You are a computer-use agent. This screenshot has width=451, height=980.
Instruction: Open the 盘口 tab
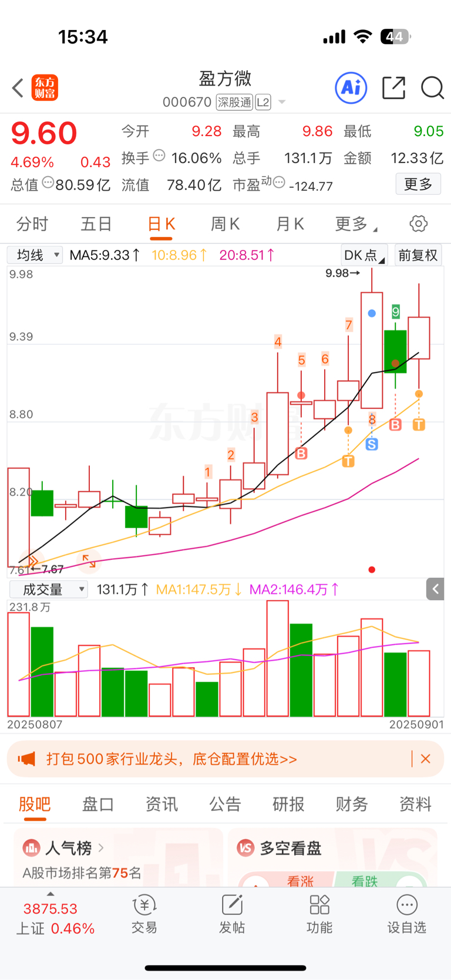pos(98,804)
